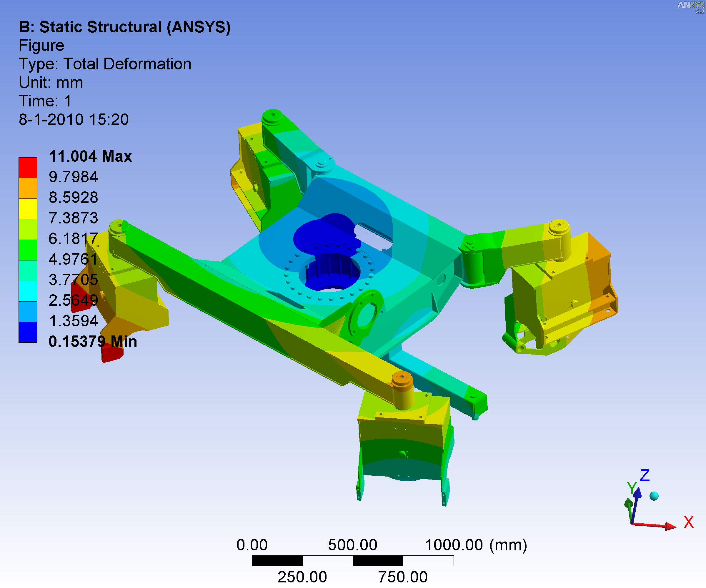Image resolution: width=706 pixels, height=588 pixels.
Task: Click the '1000.00 (mm)' scale label
Action: (x=476, y=545)
